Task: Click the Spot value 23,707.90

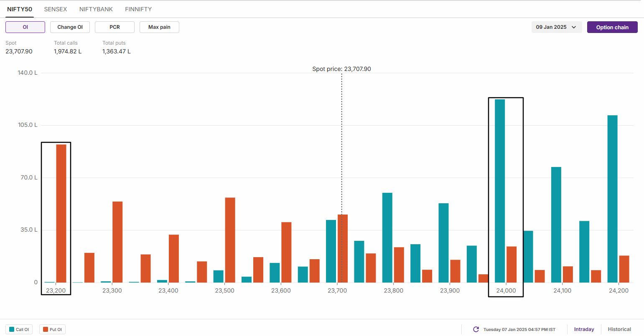Action: [x=19, y=51]
